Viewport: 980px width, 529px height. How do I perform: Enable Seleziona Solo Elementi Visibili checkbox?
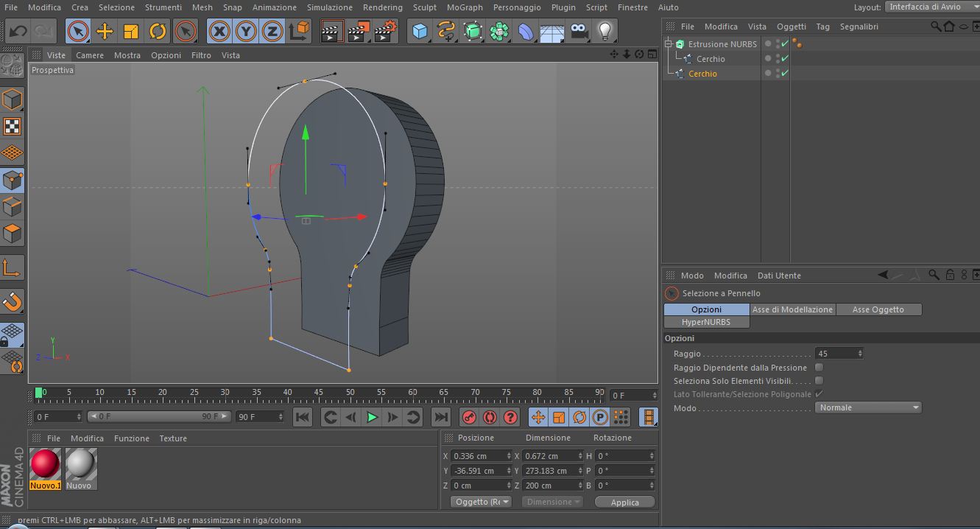[819, 381]
